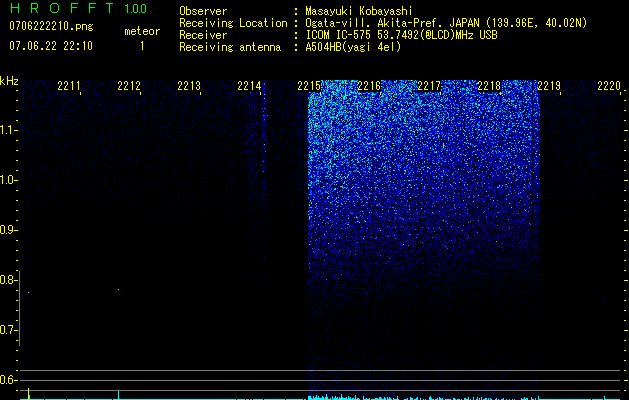Click the 2217 time marker

coord(429,86)
